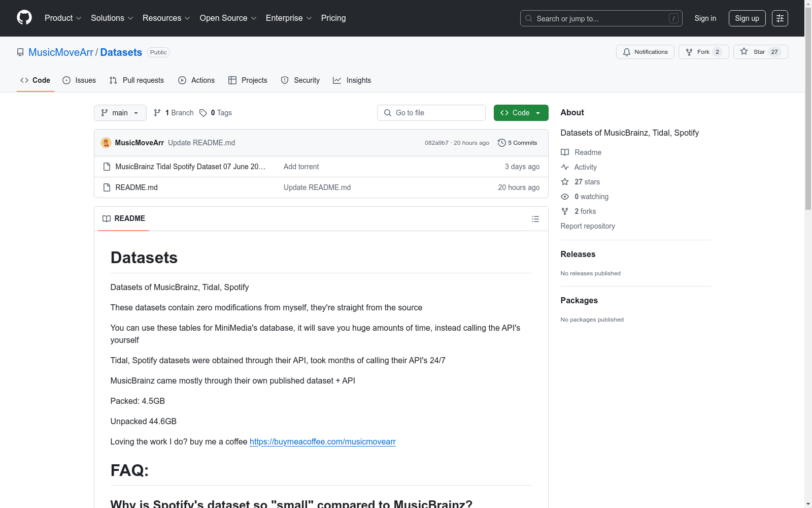Focus the Go to file search field
The width and height of the screenshot is (812, 508).
coord(431,113)
